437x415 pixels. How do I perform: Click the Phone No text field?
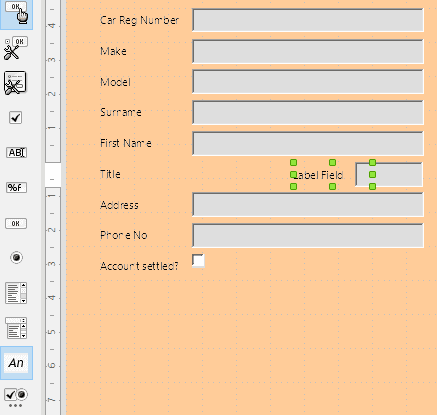coord(308,236)
